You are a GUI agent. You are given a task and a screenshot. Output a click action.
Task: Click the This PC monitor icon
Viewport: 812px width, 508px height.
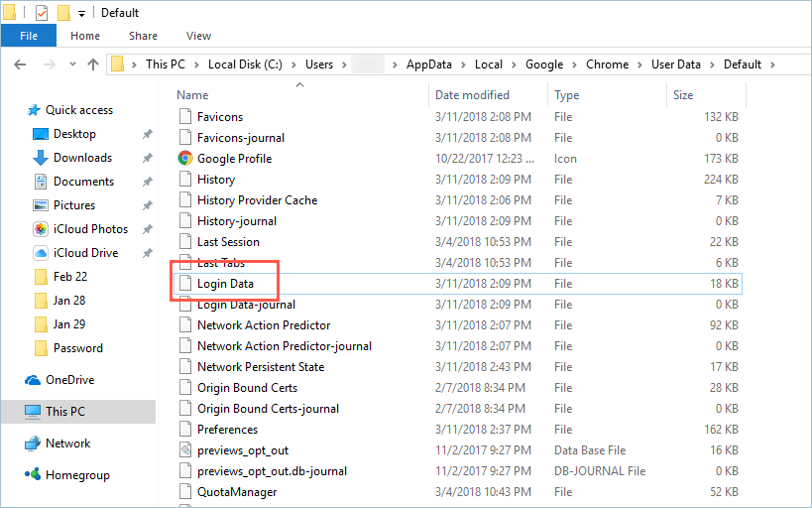pyautogui.click(x=33, y=412)
